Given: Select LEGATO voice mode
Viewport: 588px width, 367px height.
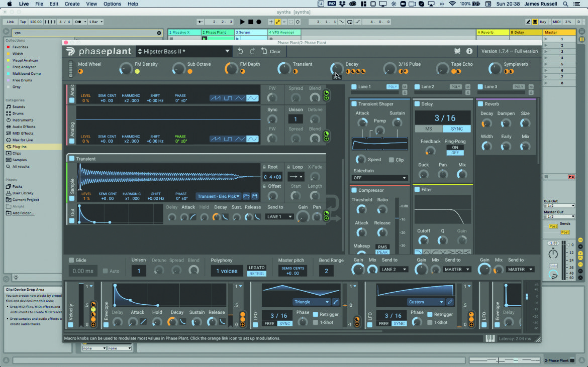Looking at the screenshot, I should [256, 268].
